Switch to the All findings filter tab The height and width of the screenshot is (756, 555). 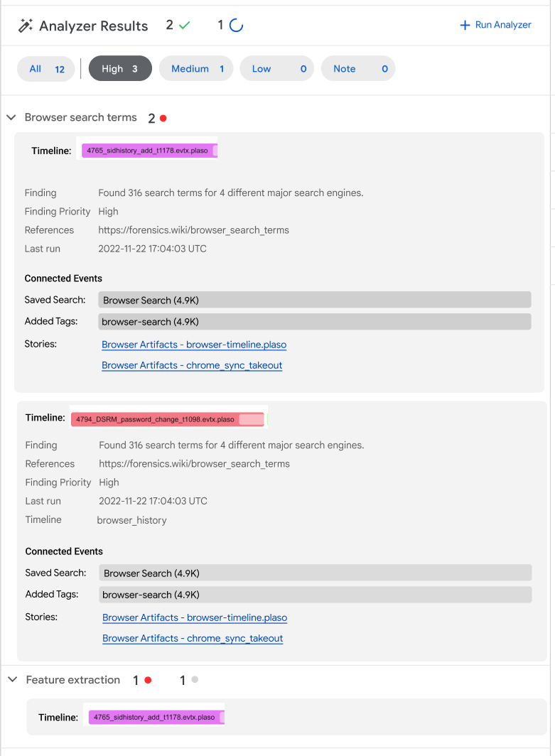click(45, 68)
